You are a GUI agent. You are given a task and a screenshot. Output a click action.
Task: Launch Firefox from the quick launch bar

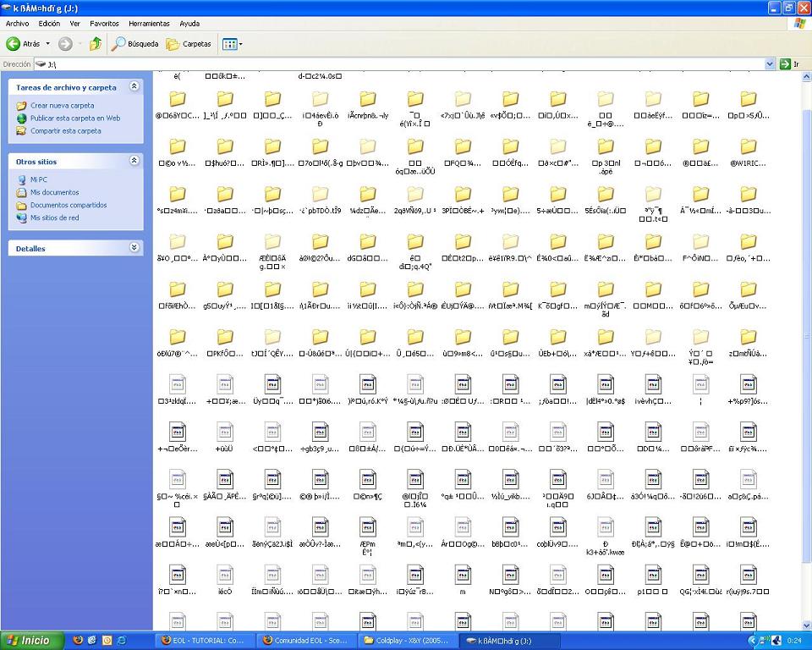(x=79, y=641)
